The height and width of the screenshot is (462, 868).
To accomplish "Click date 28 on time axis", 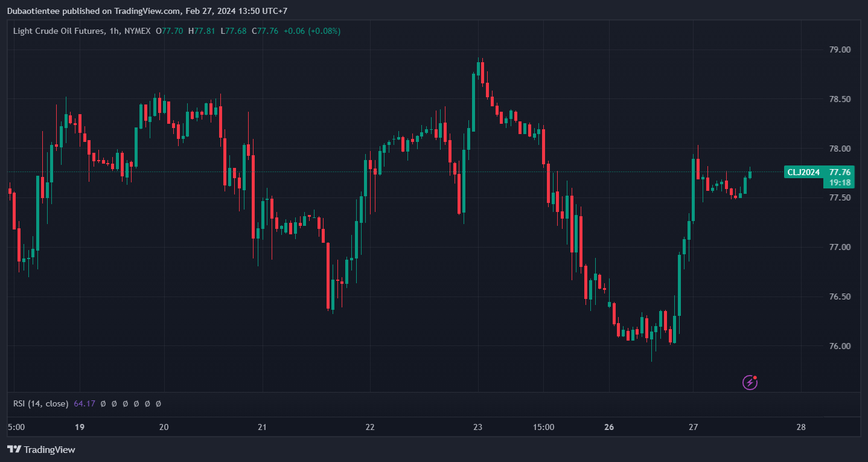I will [x=801, y=428].
